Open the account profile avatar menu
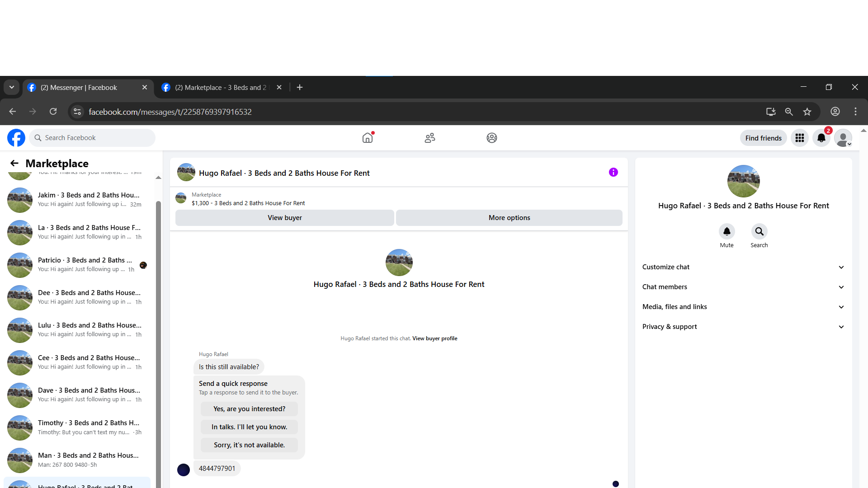This screenshot has height=488, width=868. click(x=843, y=138)
